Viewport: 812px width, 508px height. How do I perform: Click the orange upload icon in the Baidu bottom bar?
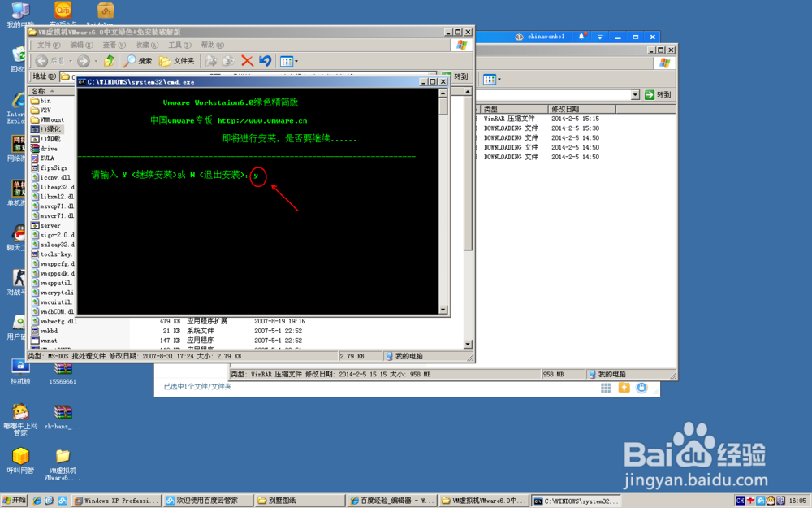(624, 388)
